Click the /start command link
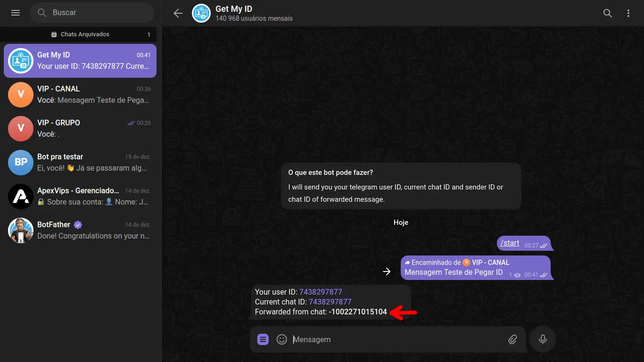Viewport: 644px width, 362px height. tap(510, 243)
